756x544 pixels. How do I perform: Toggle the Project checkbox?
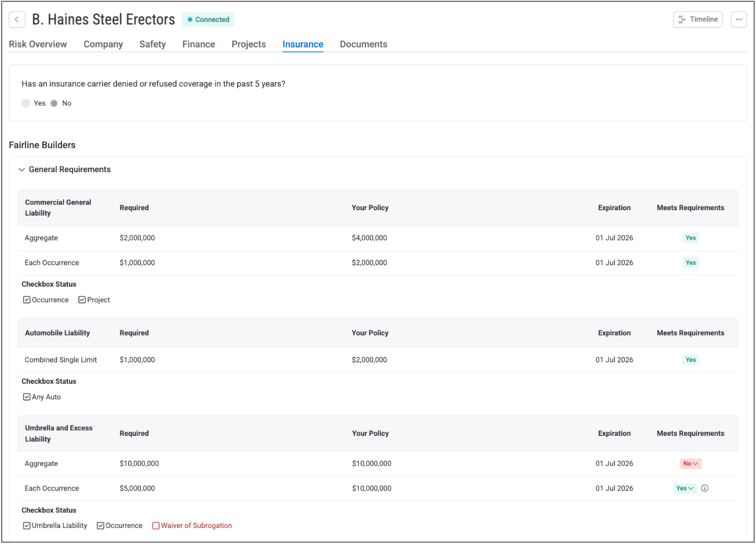tap(82, 300)
